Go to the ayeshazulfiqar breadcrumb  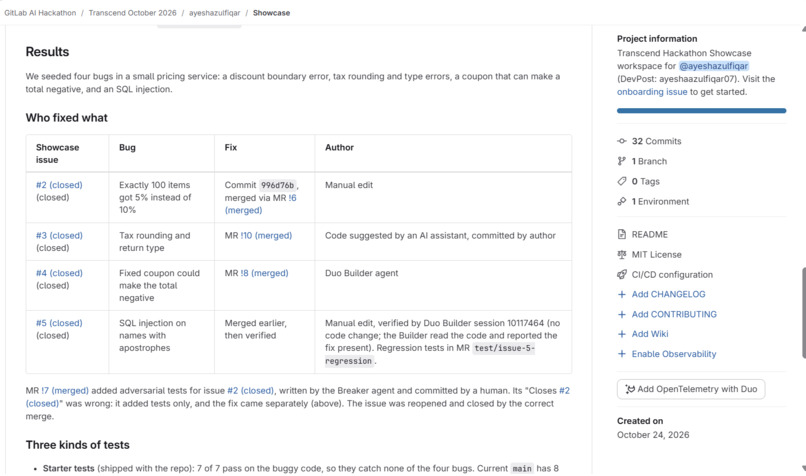tap(214, 13)
